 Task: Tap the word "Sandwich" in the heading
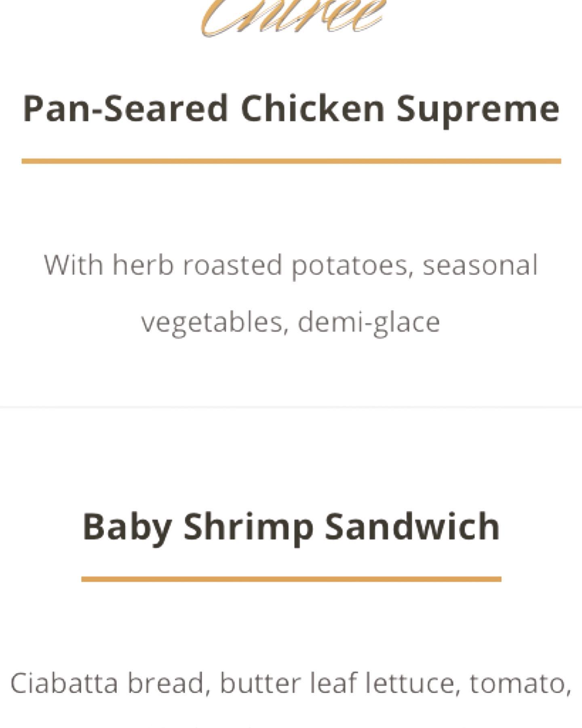click(412, 527)
